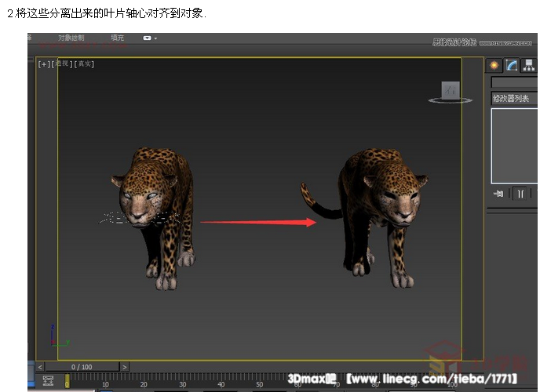Click the object name field in Modify panel
540x392 pixels.
[x=514, y=82]
